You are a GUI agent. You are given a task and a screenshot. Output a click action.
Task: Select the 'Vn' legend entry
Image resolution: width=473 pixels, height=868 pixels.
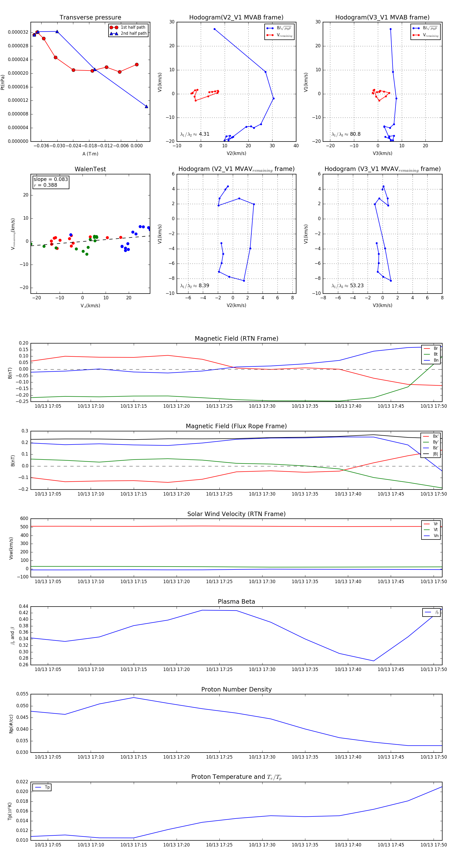pyautogui.click(x=431, y=536)
